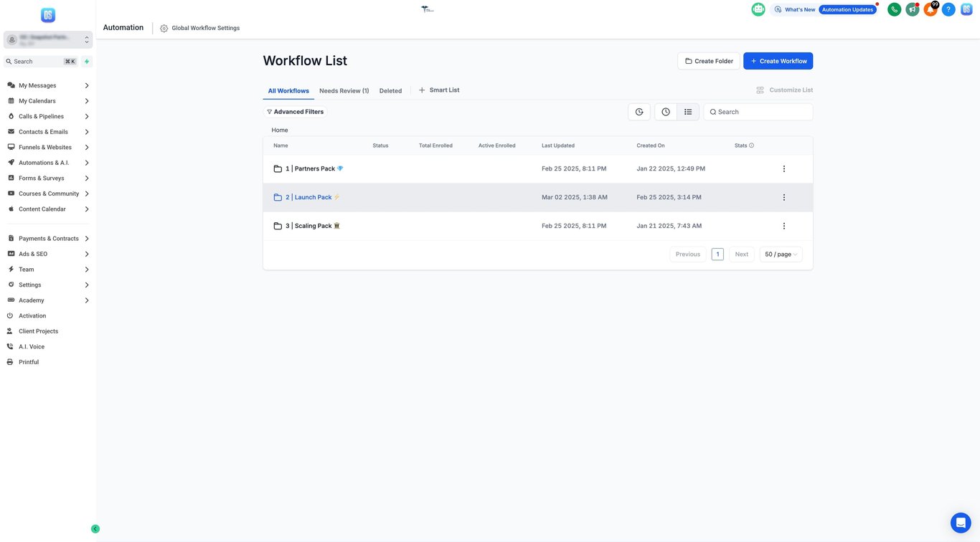
Task: Click the Total Enrolled column header
Action: 435,146
